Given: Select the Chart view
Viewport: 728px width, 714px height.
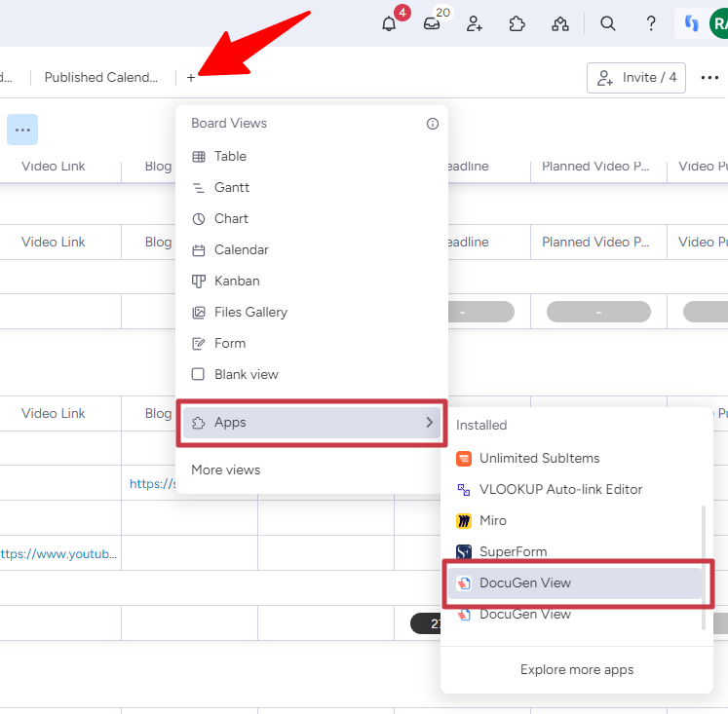Looking at the screenshot, I should click(x=311, y=218).
